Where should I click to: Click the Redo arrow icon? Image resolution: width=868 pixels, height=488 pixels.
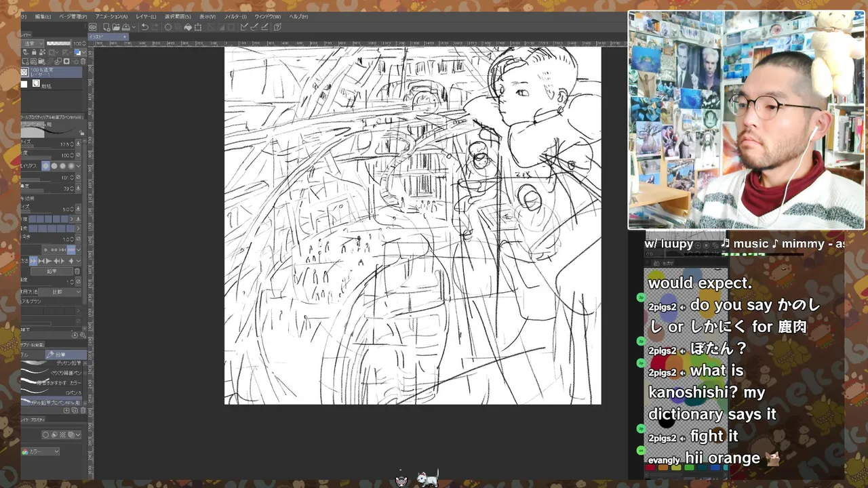(x=155, y=27)
